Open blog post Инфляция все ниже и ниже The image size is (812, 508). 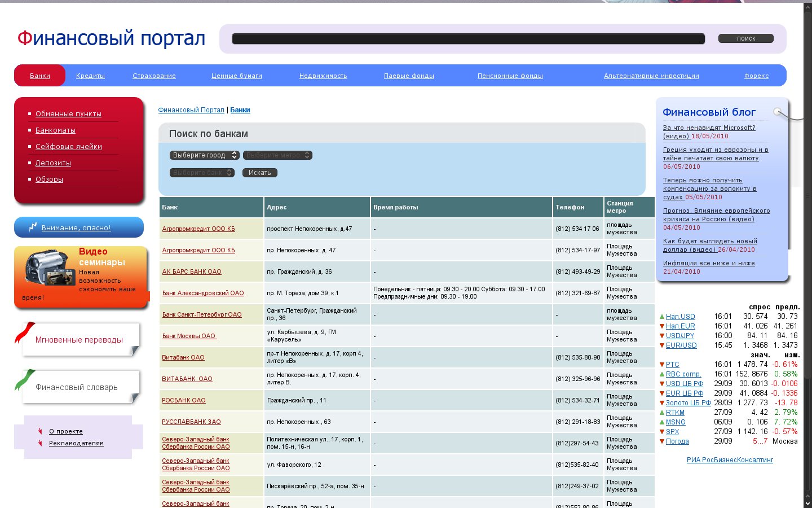709,263
